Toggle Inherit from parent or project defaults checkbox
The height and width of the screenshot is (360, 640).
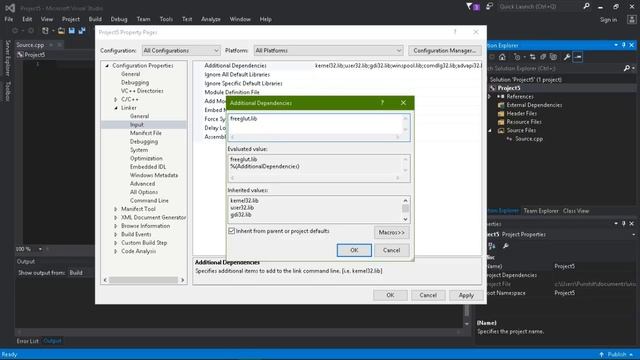click(231, 231)
